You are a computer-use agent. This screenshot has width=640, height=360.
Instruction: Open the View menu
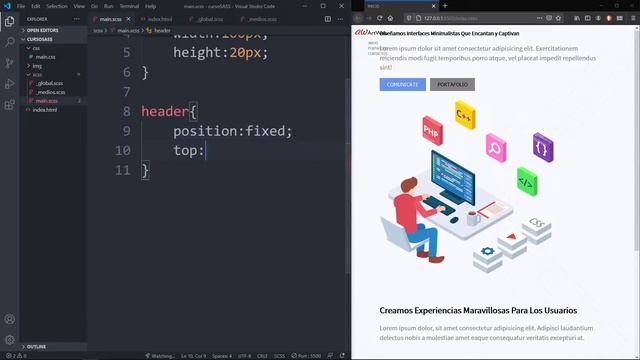click(79, 6)
